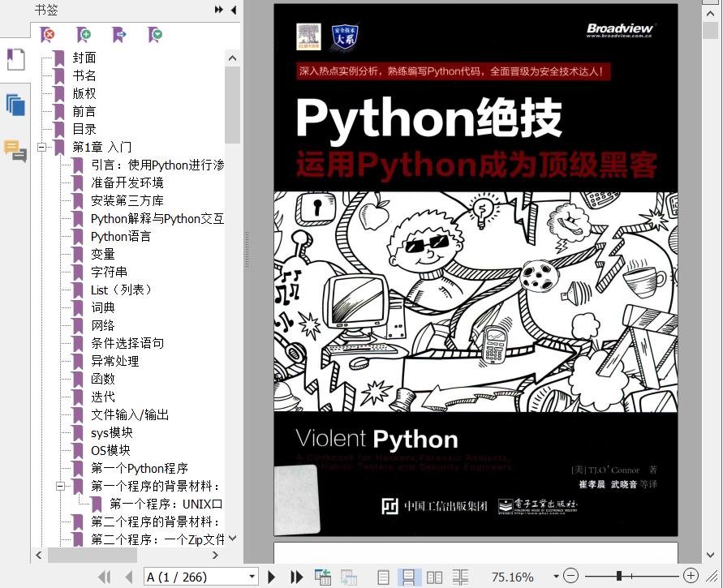Select the 字符串 bookmark
723x588 pixels.
tap(109, 273)
